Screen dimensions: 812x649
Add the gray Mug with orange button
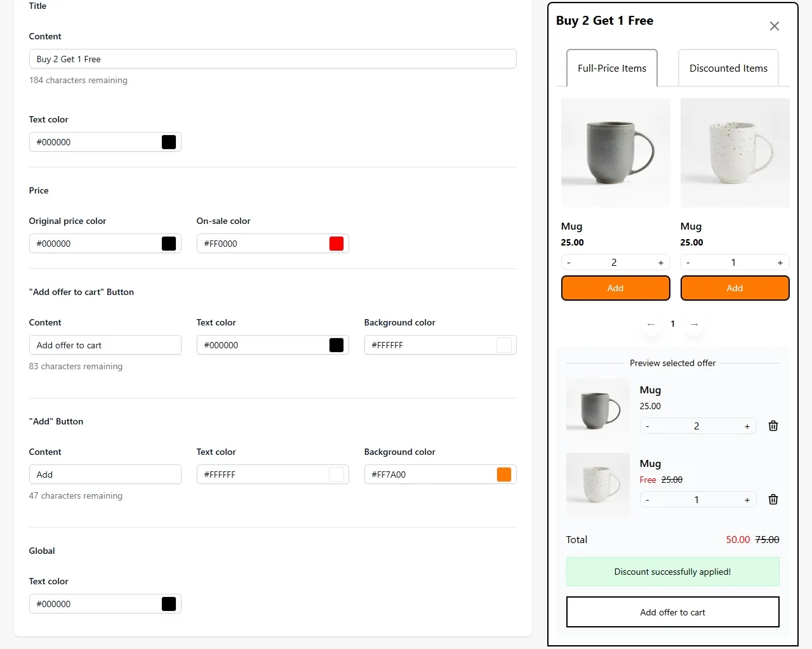tap(616, 288)
